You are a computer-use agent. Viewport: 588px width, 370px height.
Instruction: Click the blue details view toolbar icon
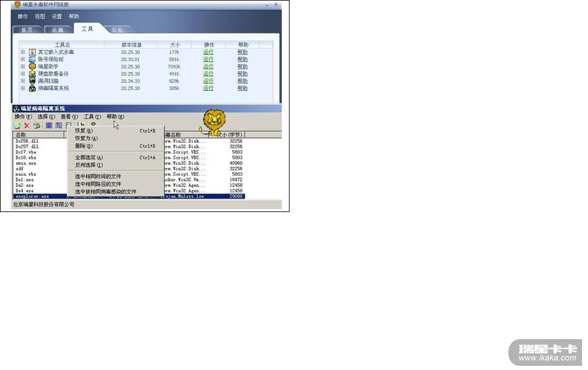click(59, 125)
